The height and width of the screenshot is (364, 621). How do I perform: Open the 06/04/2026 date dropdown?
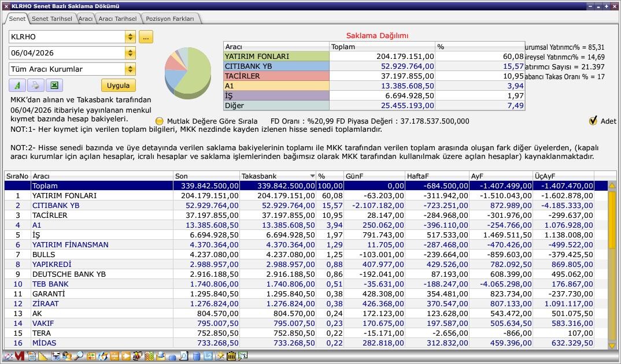pyautogui.click(x=130, y=53)
